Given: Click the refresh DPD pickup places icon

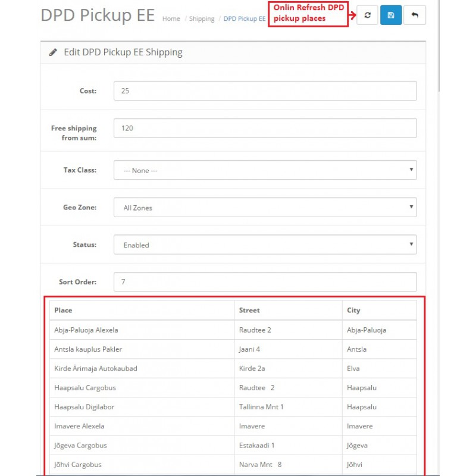Looking at the screenshot, I should tap(367, 15).
